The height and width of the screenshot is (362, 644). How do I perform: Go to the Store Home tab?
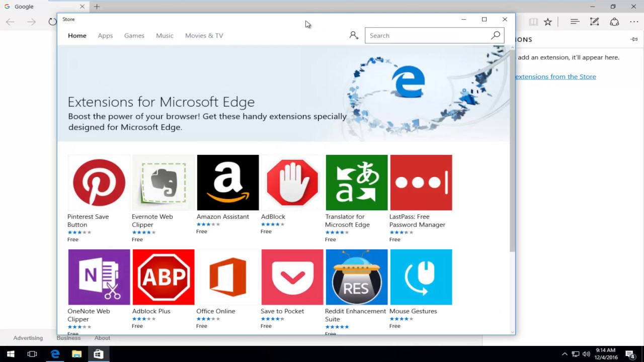tap(77, 36)
